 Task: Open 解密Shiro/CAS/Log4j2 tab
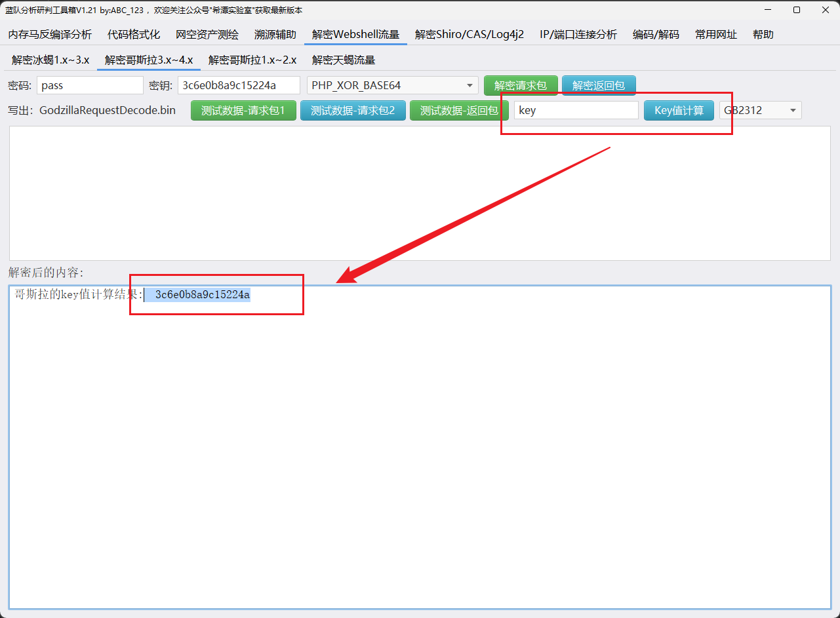coord(470,35)
